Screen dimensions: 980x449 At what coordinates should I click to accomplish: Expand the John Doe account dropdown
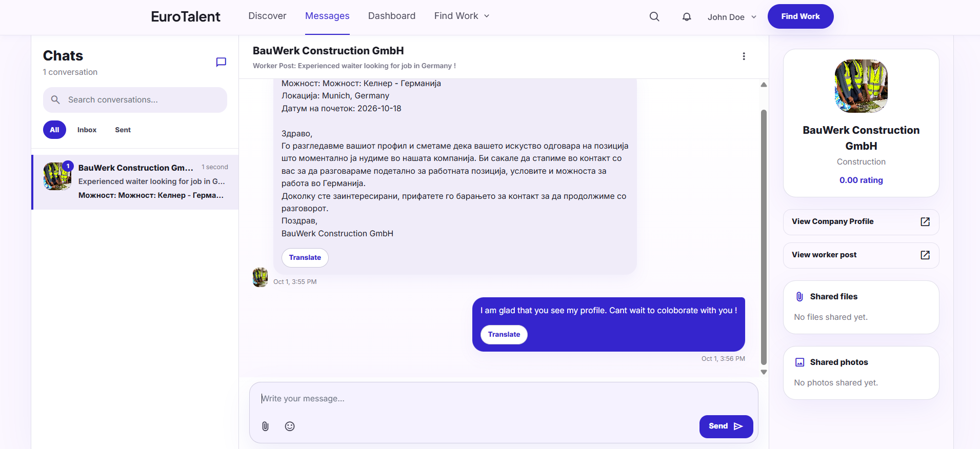click(732, 17)
